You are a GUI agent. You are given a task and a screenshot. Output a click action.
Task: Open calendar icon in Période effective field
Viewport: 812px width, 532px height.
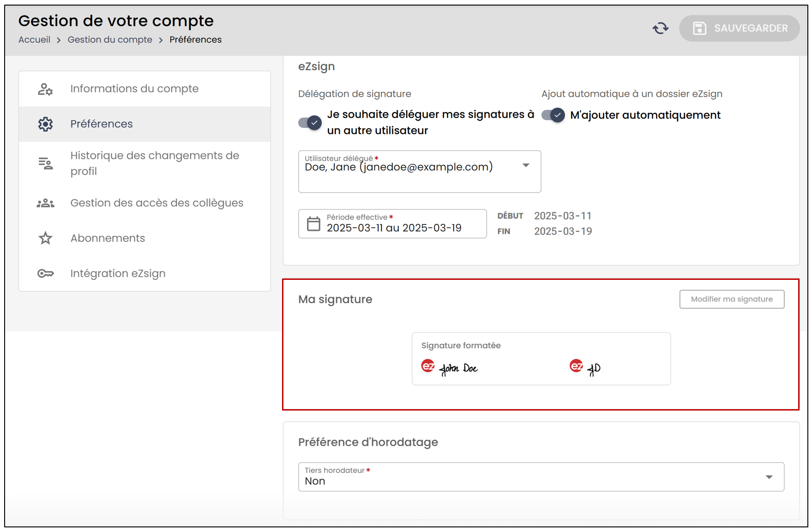point(313,224)
